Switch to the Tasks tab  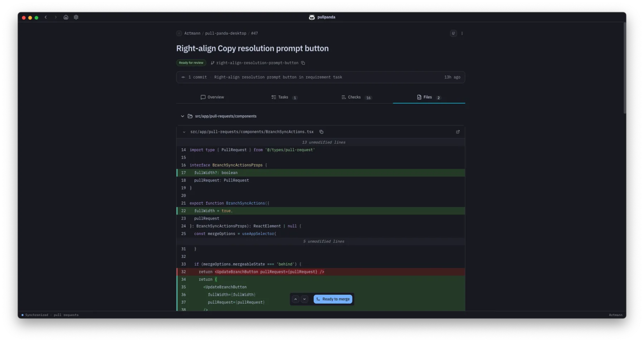coord(284,97)
